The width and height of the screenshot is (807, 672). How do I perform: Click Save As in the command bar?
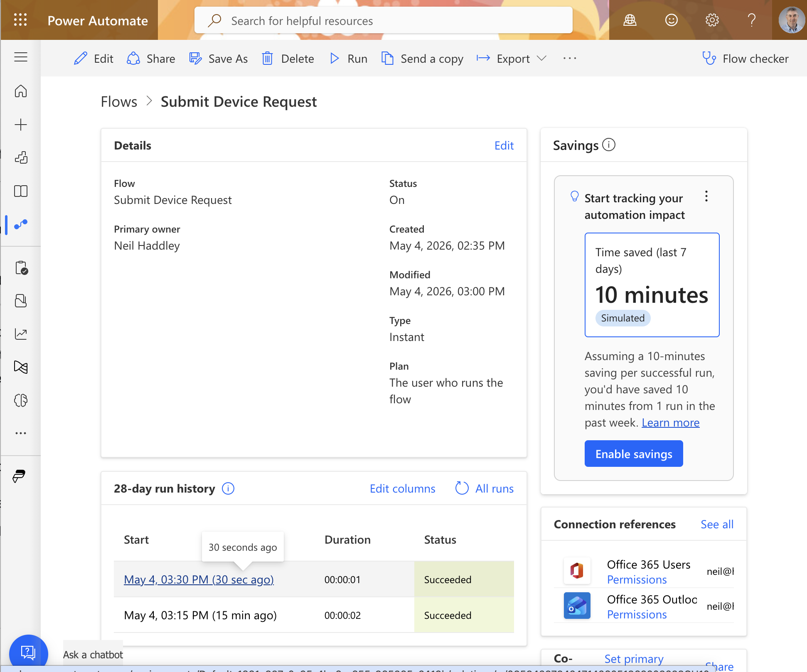219,59
